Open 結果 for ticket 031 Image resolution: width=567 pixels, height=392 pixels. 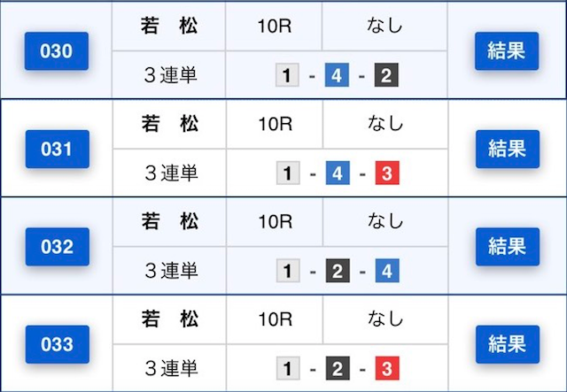pyautogui.click(x=508, y=149)
